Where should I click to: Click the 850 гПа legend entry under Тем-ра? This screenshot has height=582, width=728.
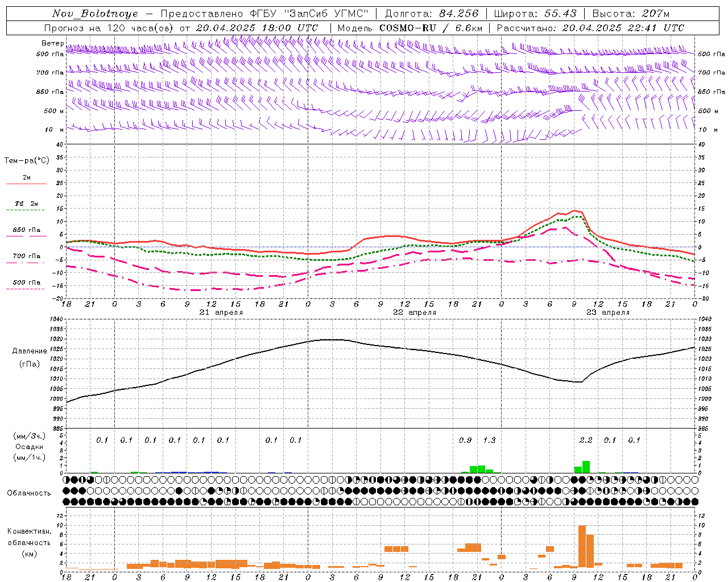pyautogui.click(x=27, y=230)
